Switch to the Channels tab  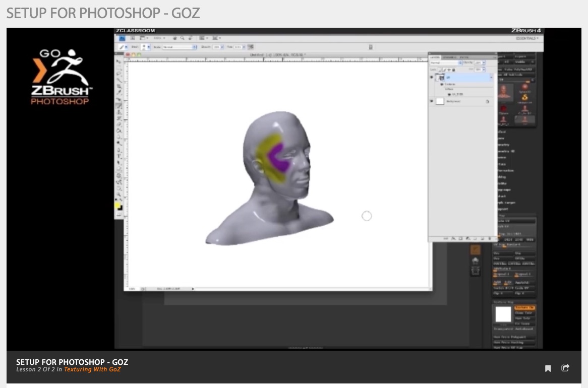click(x=450, y=57)
